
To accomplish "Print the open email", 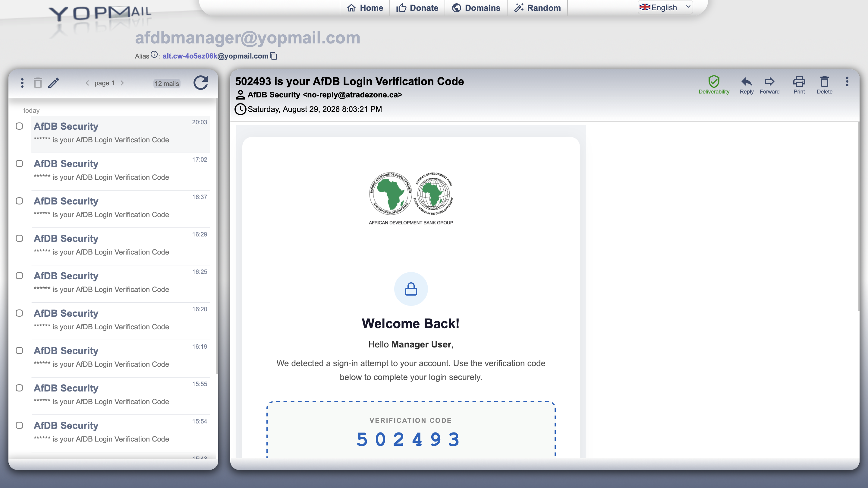I will point(799,85).
